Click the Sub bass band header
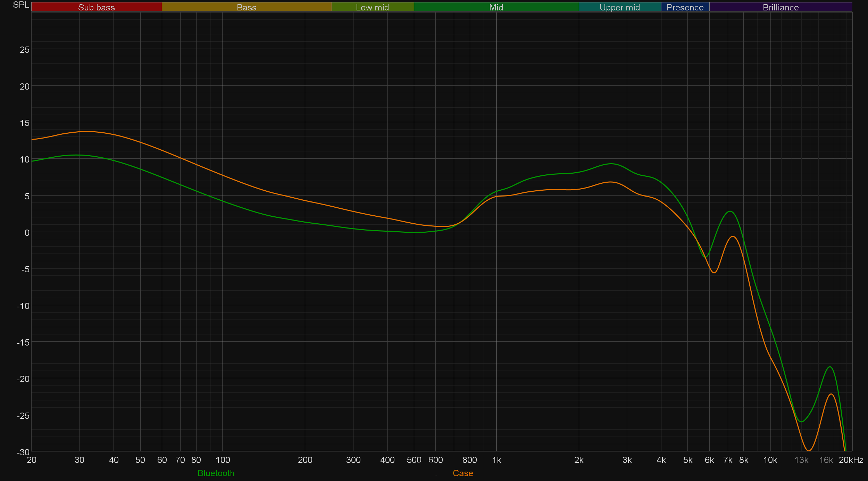This screenshot has height=481, width=868. tap(96, 7)
